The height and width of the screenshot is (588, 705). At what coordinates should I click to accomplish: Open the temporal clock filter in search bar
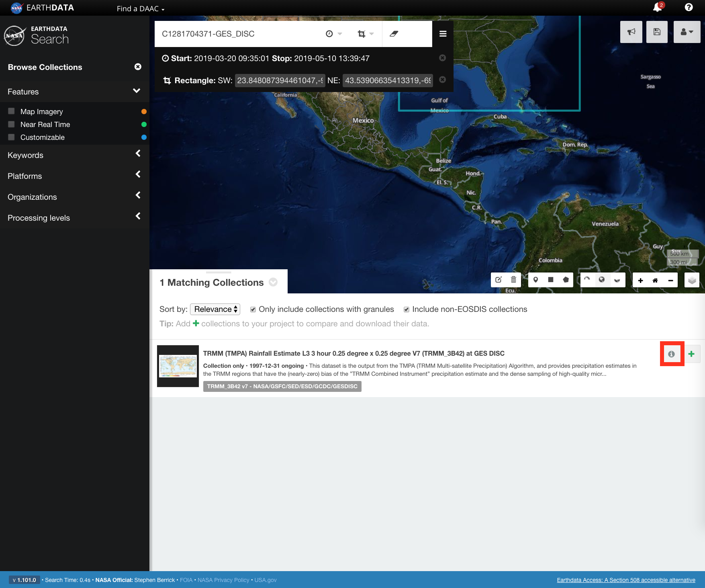[x=333, y=34]
